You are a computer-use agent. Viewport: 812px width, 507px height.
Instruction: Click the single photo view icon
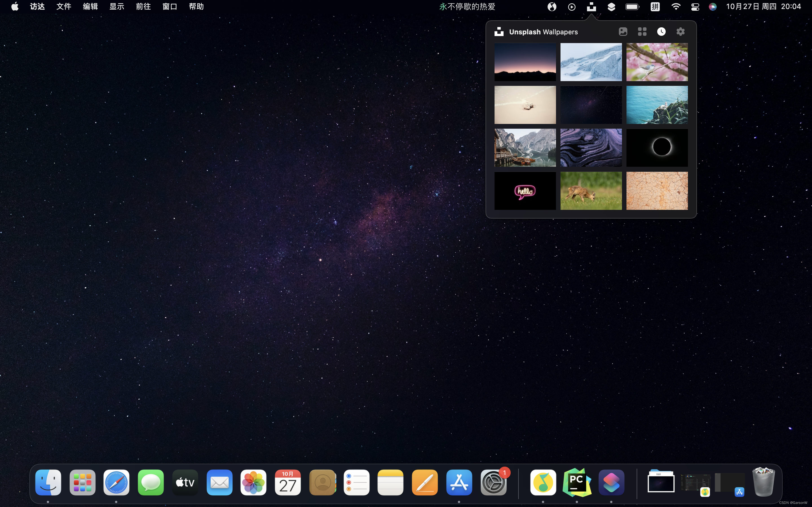[623, 32]
